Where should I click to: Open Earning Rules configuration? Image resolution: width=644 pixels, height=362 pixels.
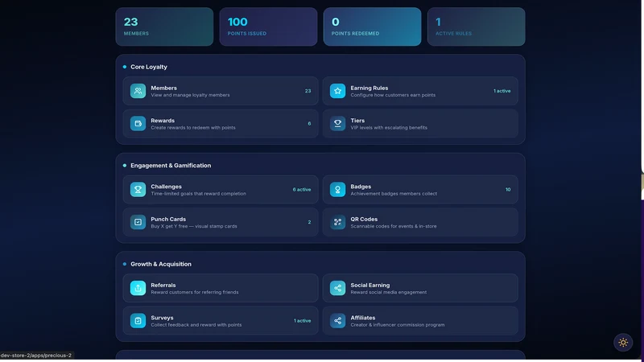point(369,88)
